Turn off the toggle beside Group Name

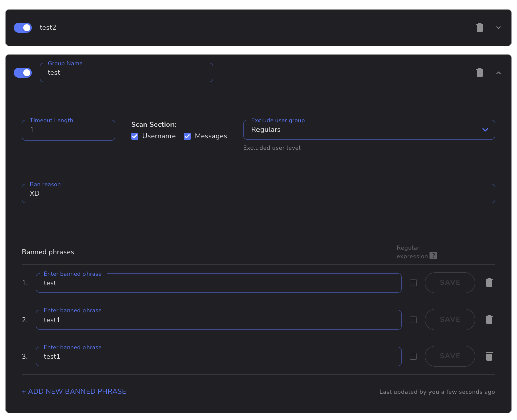point(23,73)
